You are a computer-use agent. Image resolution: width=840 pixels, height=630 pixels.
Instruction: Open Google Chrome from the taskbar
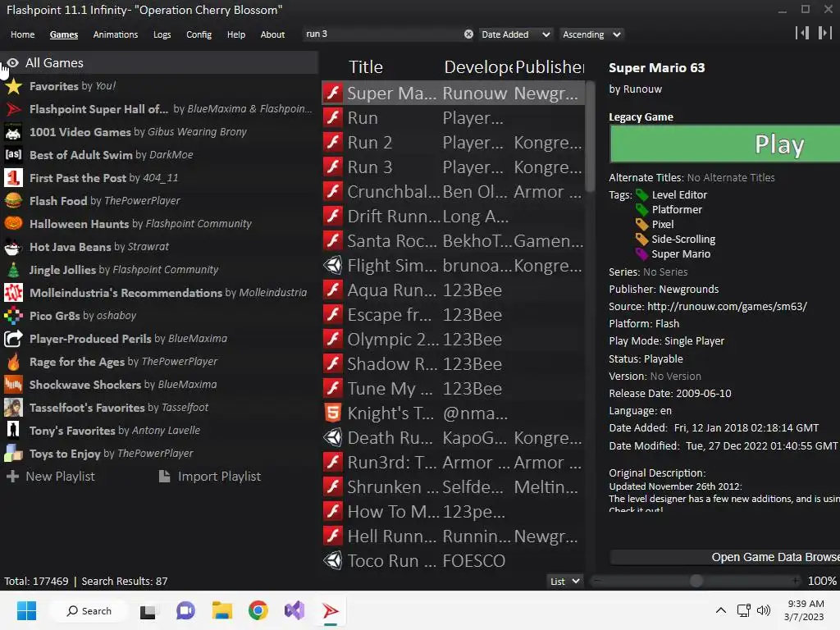coord(258,610)
